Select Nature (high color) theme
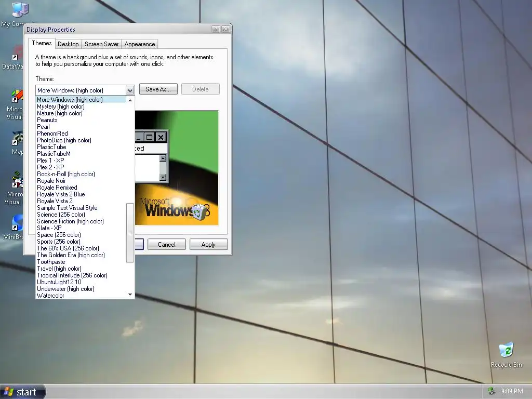 click(x=81, y=113)
